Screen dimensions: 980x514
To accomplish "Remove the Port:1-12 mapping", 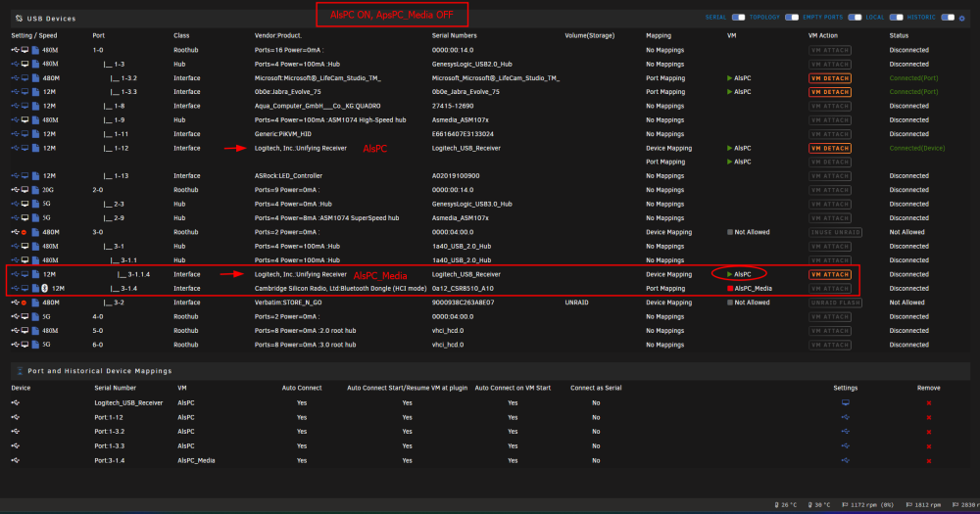I will point(929,418).
